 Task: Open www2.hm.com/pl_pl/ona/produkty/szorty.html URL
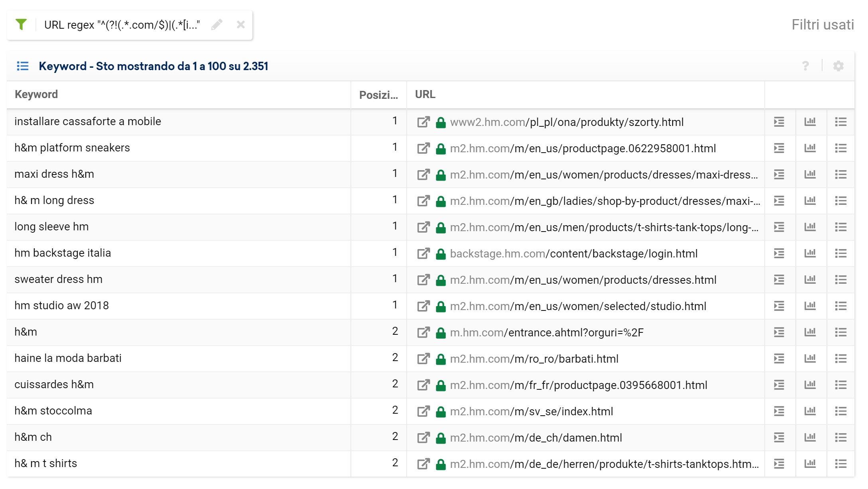(567, 122)
